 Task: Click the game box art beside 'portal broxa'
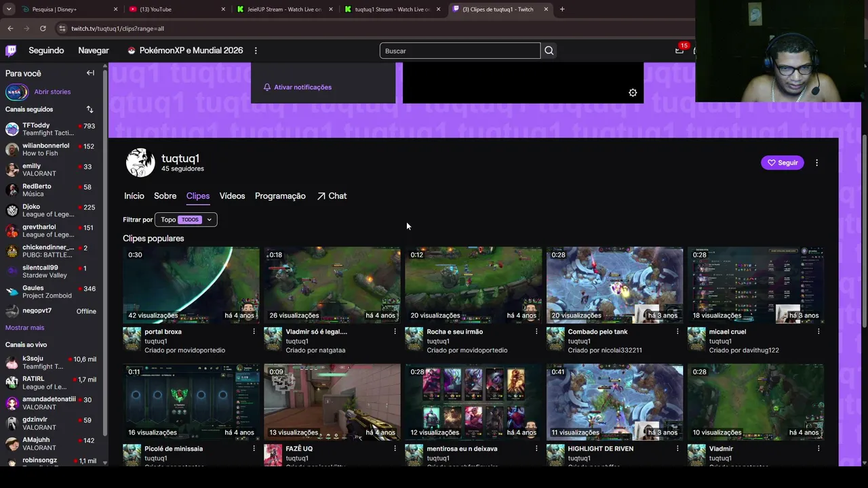(132, 339)
